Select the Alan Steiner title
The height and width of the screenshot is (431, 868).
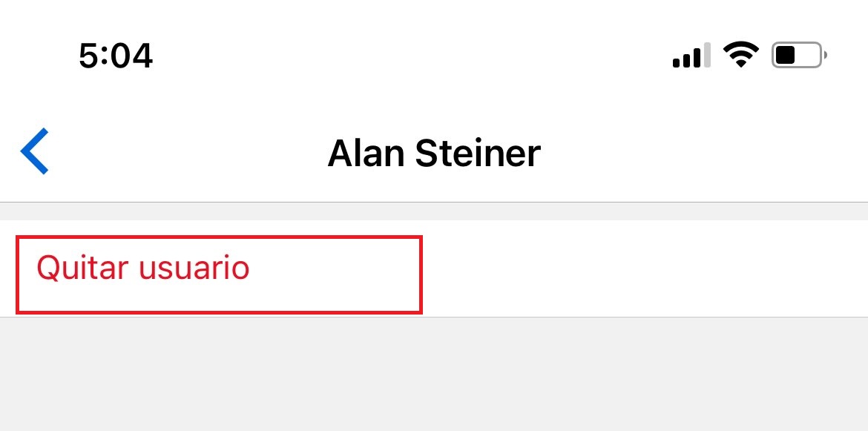(x=434, y=153)
